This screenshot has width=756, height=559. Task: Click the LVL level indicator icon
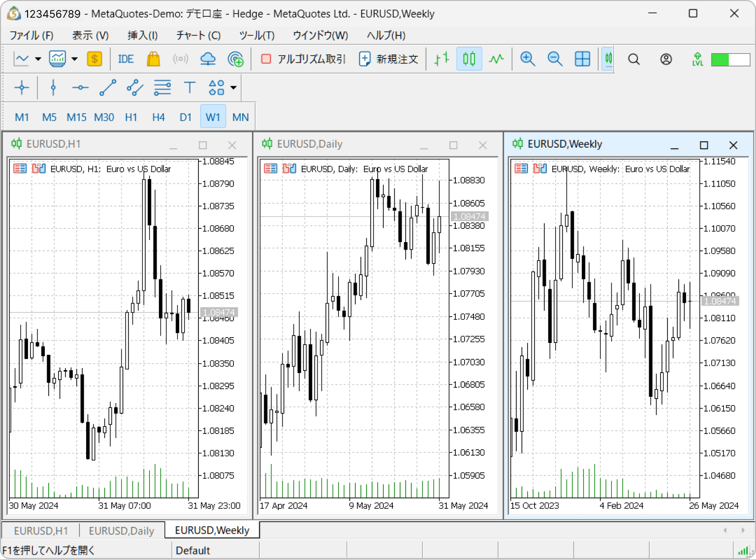point(697,59)
